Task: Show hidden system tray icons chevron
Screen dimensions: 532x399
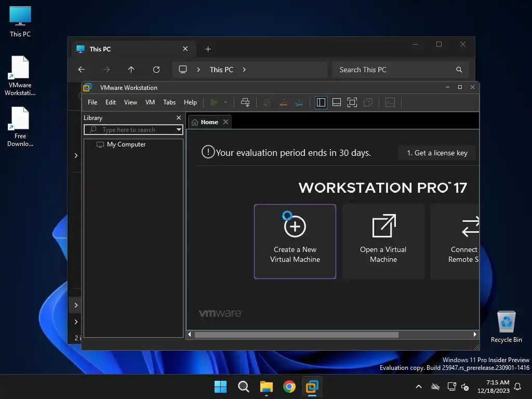Action: pyautogui.click(x=419, y=387)
